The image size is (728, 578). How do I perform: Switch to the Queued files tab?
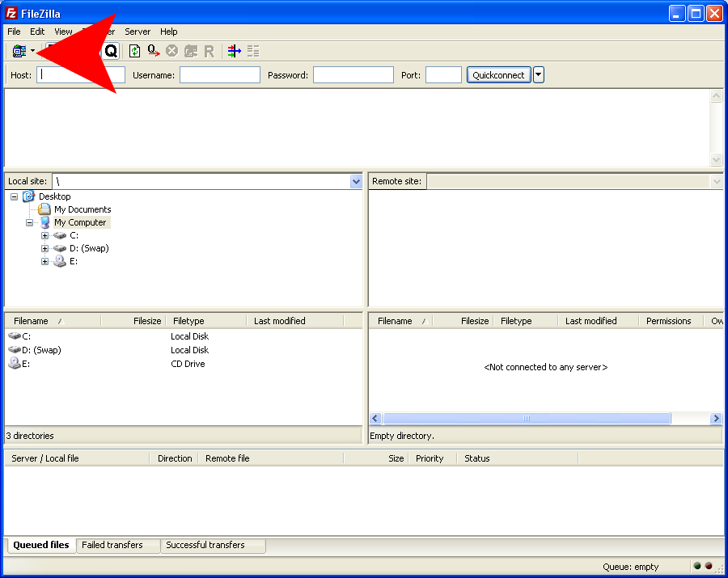(41, 545)
